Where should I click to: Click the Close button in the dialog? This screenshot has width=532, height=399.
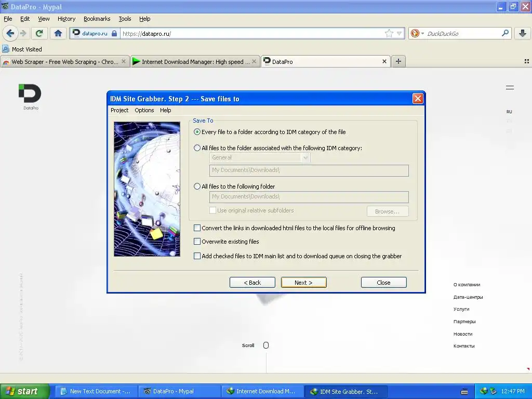384,283
